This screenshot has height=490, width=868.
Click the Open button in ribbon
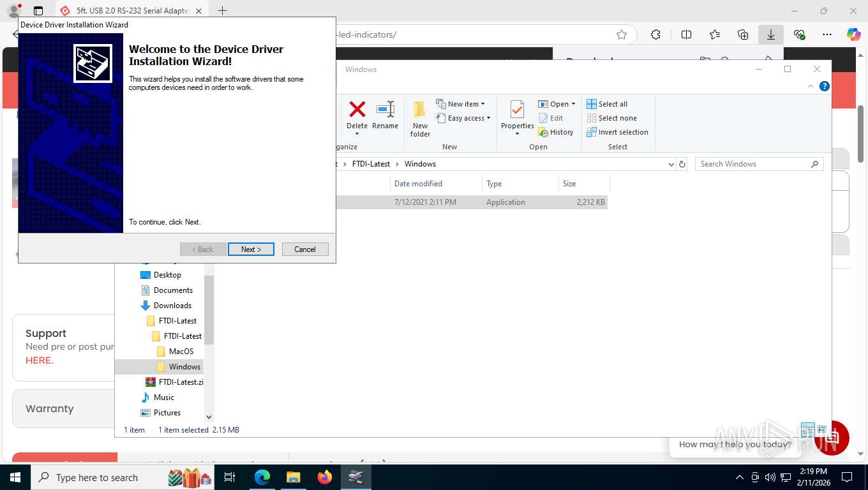[x=553, y=104]
